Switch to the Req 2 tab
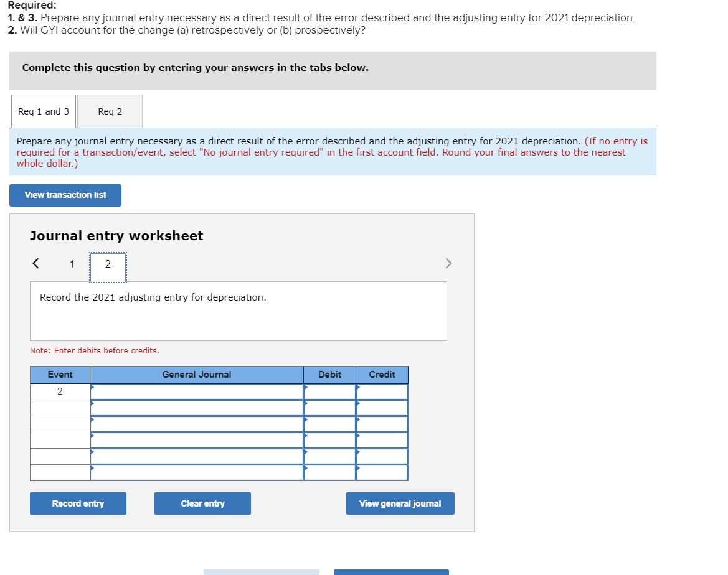Image resolution: width=728 pixels, height=575 pixels. pyautogui.click(x=110, y=111)
